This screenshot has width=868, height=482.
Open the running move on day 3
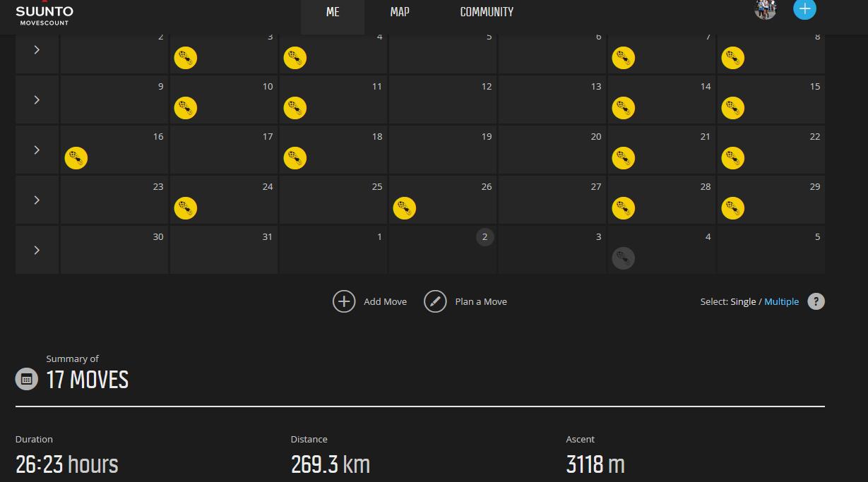(185, 58)
